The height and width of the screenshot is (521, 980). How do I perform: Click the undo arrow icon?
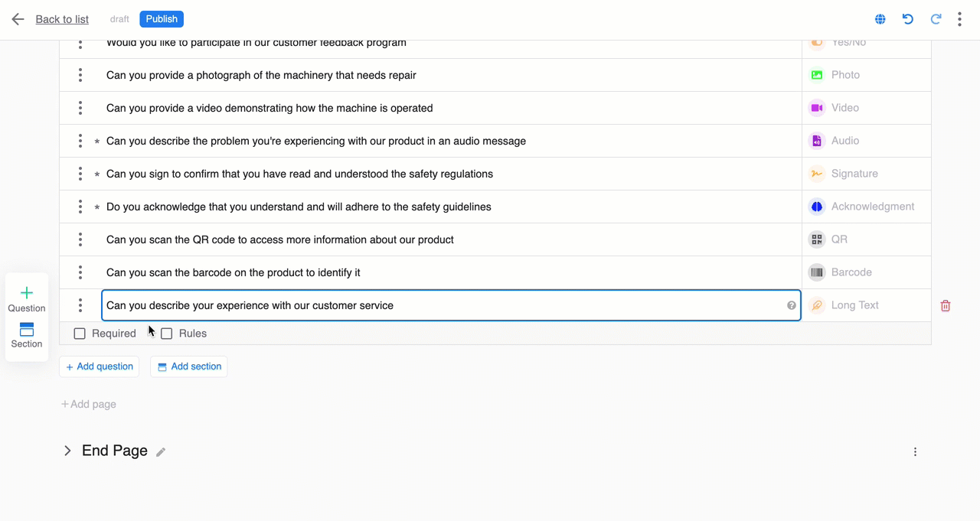[908, 19]
